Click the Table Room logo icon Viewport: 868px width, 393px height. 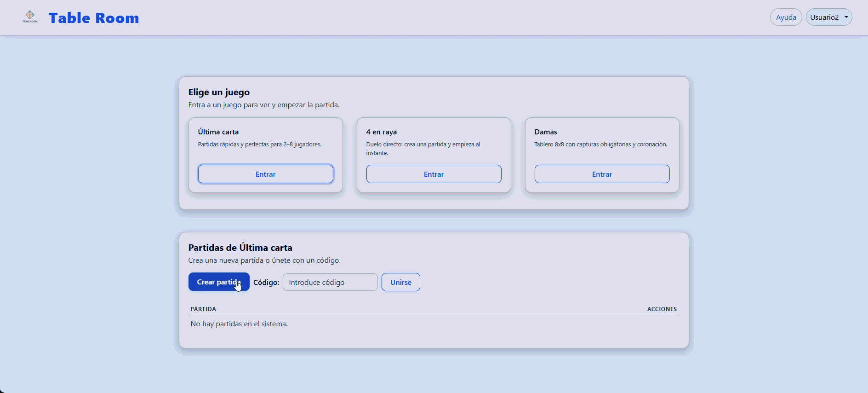pyautogui.click(x=30, y=17)
